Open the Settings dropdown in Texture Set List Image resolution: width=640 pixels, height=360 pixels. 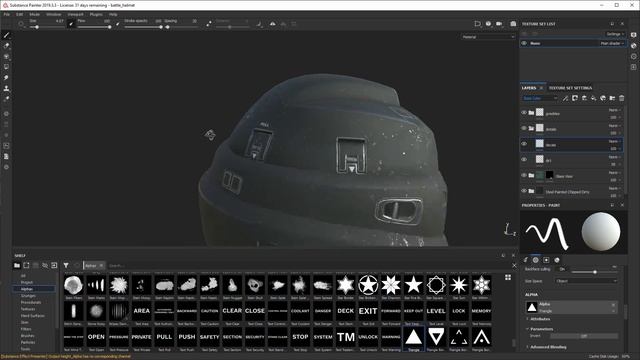615,34
